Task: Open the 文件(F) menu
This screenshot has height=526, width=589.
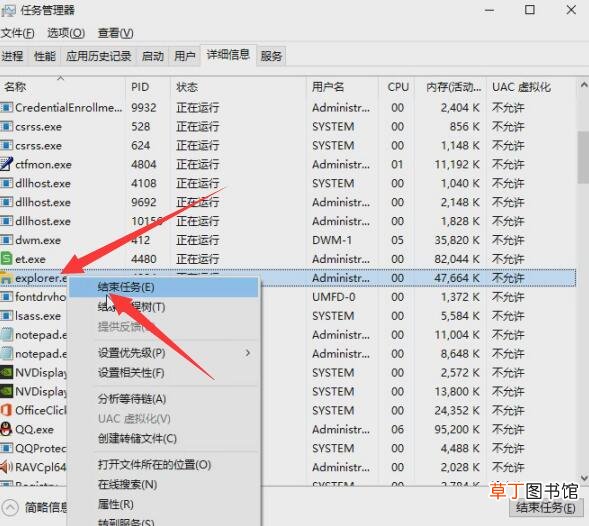Action: (x=18, y=33)
